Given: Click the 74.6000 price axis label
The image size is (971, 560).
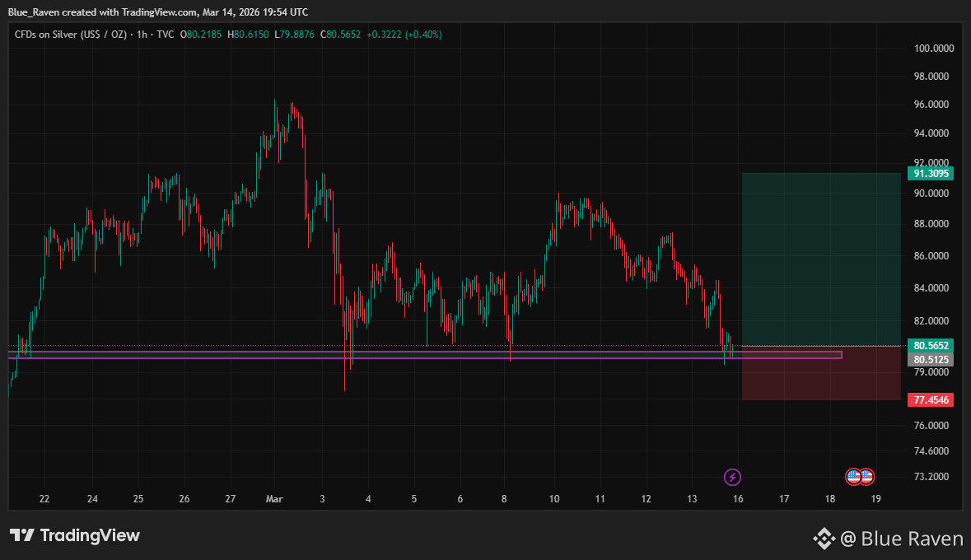Looking at the screenshot, I should [x=931, y=451].
